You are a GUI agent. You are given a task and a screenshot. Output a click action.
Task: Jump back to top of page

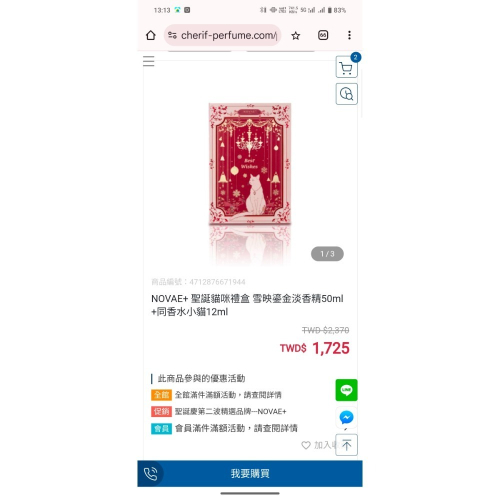click(x=346, y=445)
